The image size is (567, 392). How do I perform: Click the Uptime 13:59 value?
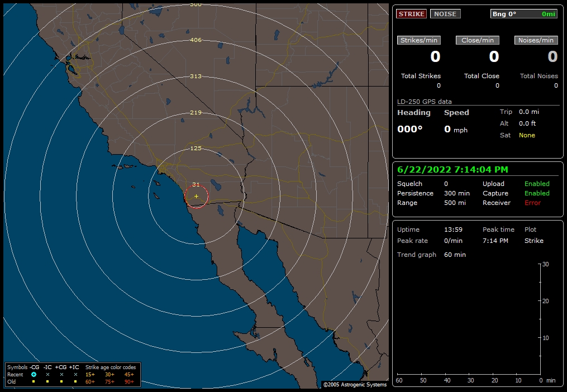[x=453, y=230]
